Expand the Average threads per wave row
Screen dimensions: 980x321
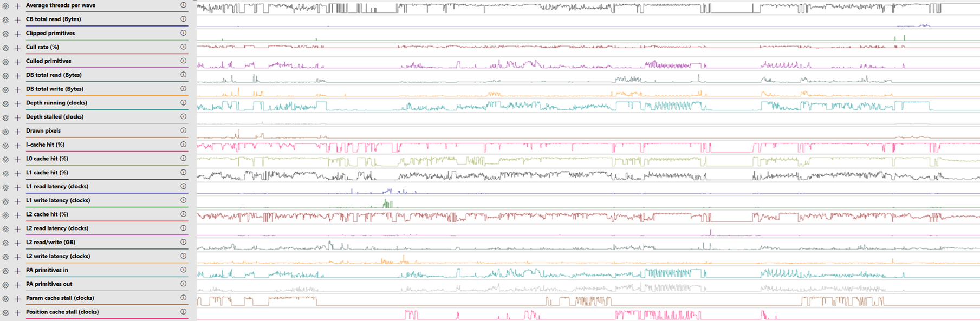[17, 5]
